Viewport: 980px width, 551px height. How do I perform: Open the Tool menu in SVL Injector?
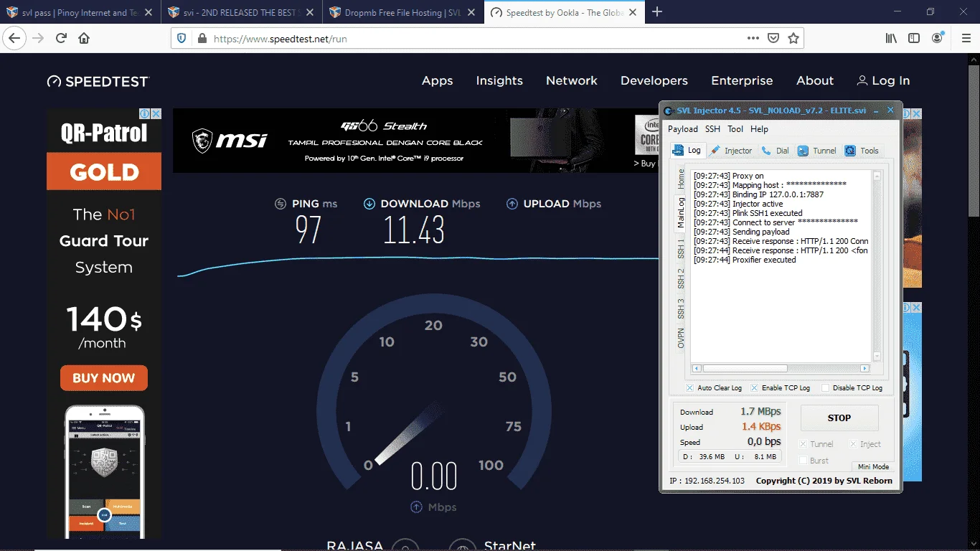click(x=735, y=129)
